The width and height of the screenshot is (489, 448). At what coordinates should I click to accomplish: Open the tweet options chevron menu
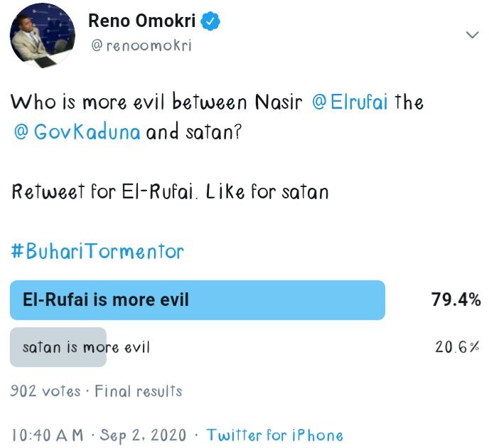[x=471, y=35]
